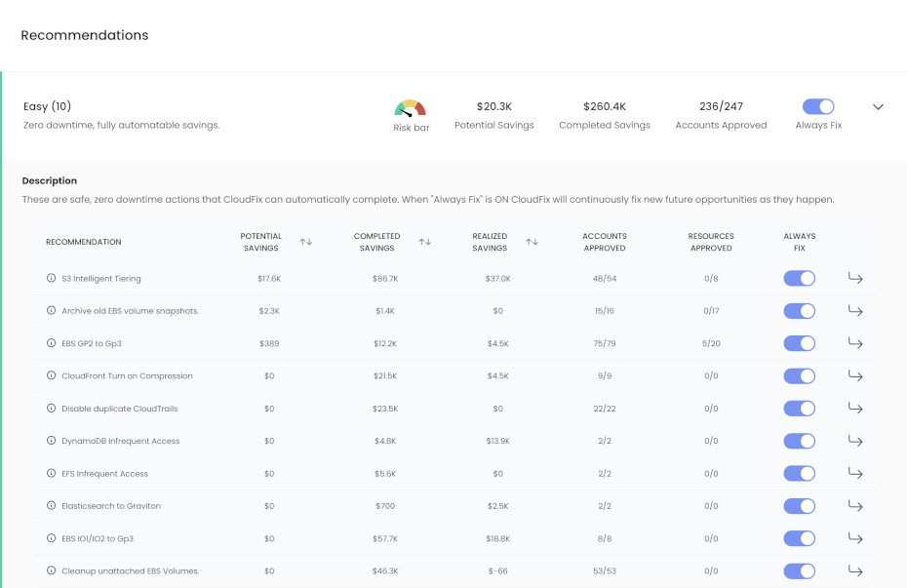
Task: Open details arrow for DynamoDB Infrequent Access
Action: pyautogui.click(x=855, y=441)
